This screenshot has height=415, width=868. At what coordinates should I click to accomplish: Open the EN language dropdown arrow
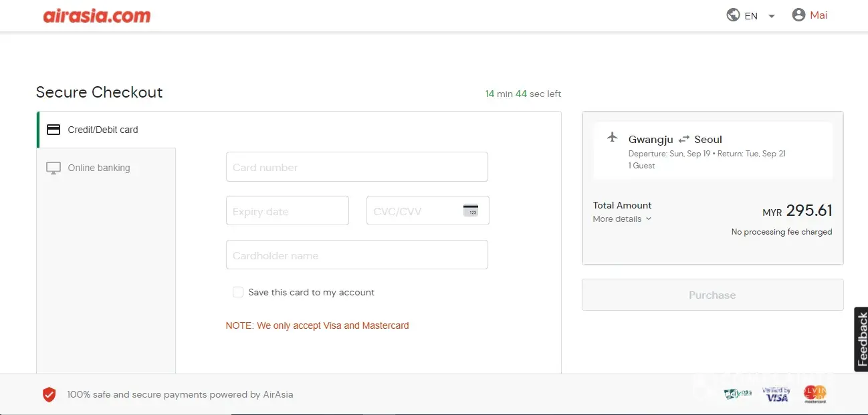(771, 16)
